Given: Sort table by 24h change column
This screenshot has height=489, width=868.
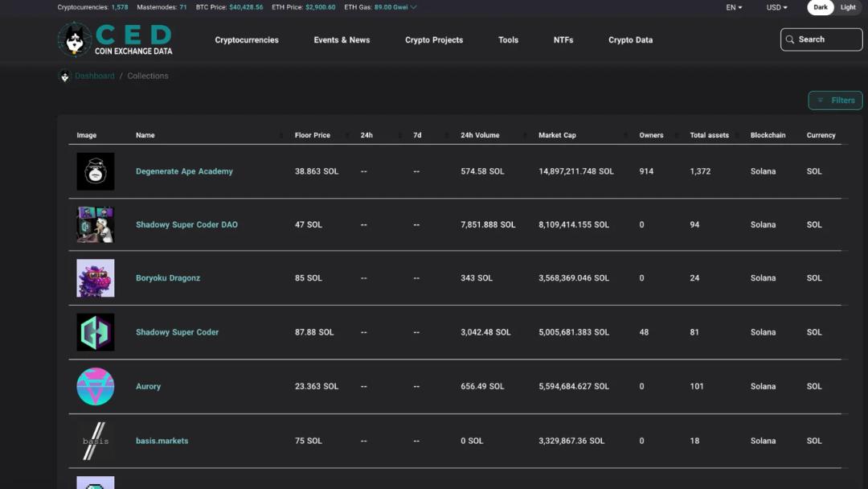Looking at the screenshot, I should pos(366,135).
